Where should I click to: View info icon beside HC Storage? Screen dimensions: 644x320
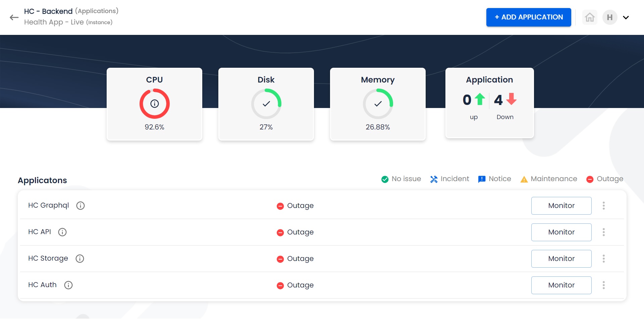(80, 259)
